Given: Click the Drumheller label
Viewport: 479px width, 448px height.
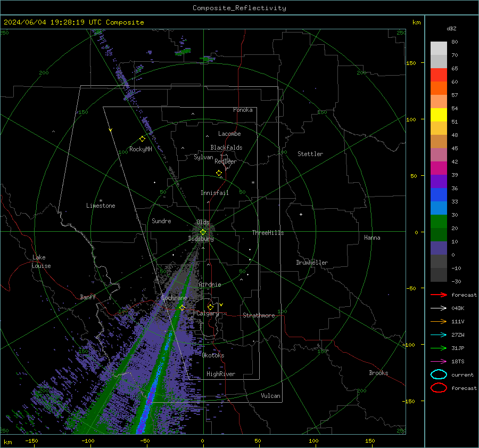Looking at the screenshot, I should pyautogui.click(x=312, y=263).
